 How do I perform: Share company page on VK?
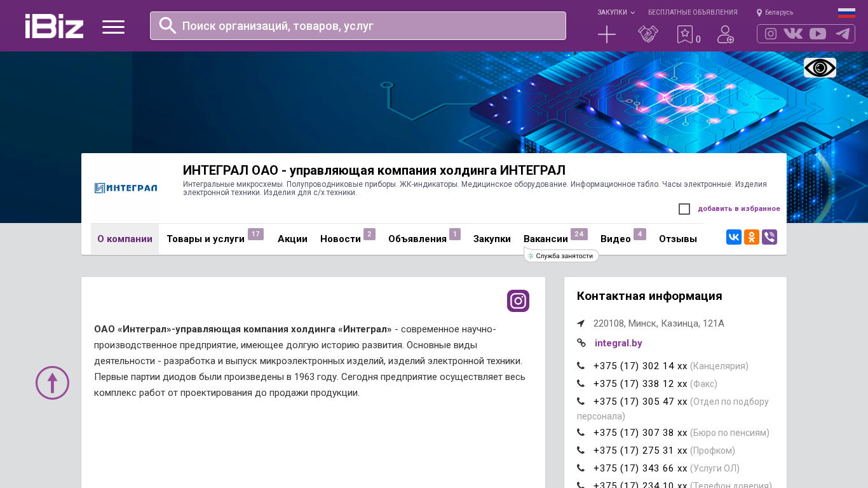[734, 237]
